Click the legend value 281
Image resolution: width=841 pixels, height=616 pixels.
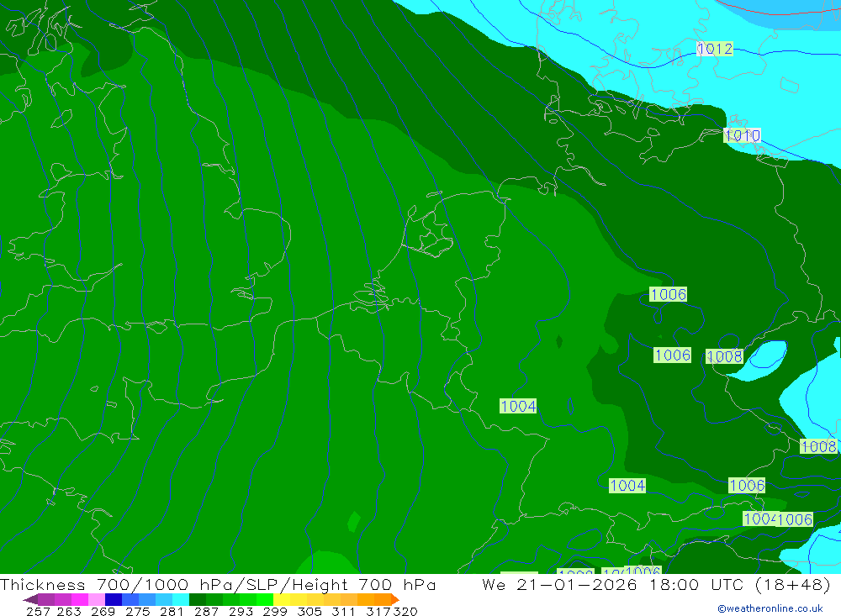(172, 611)
